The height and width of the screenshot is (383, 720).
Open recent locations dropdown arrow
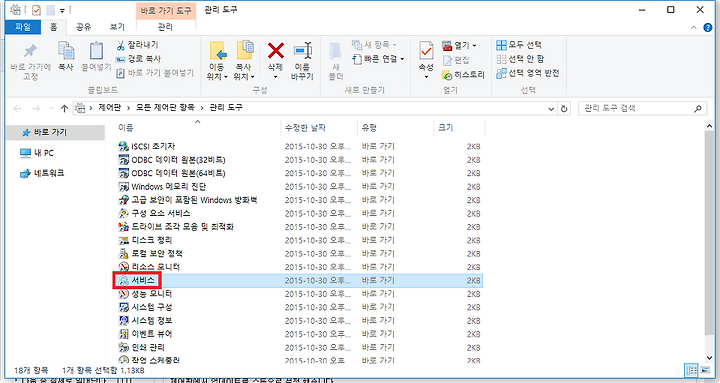(x=51, y=108)
